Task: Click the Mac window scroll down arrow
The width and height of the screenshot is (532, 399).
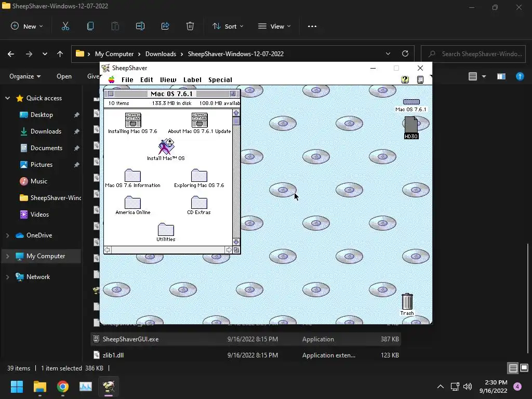Action: [236, 242]
